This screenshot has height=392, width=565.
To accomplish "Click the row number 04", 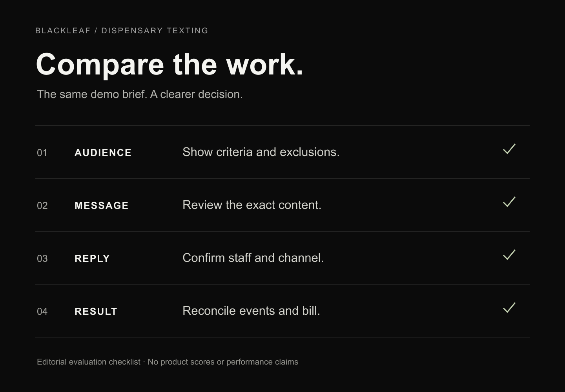I will point(42,312).
